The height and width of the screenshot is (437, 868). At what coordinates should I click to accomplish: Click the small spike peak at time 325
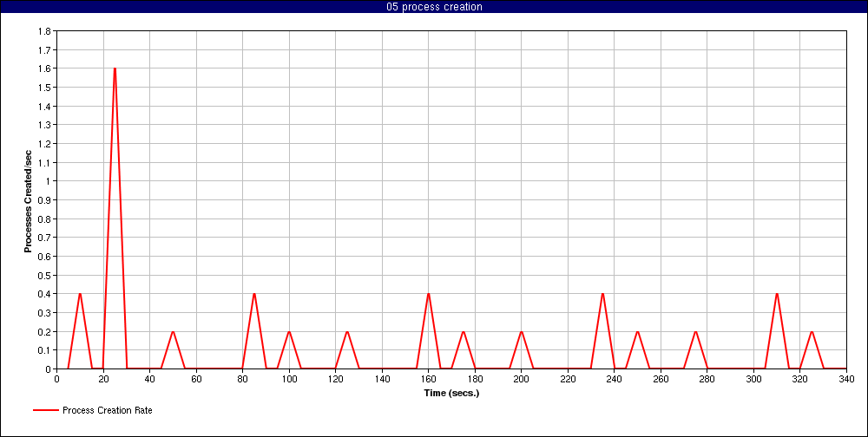pos(812,332)
